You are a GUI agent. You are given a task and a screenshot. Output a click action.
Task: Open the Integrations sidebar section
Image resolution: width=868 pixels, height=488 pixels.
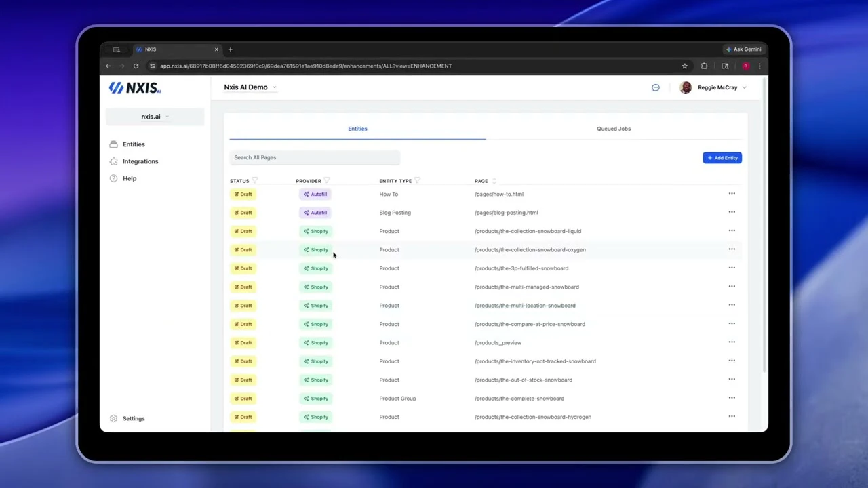(x=134, y=161)
